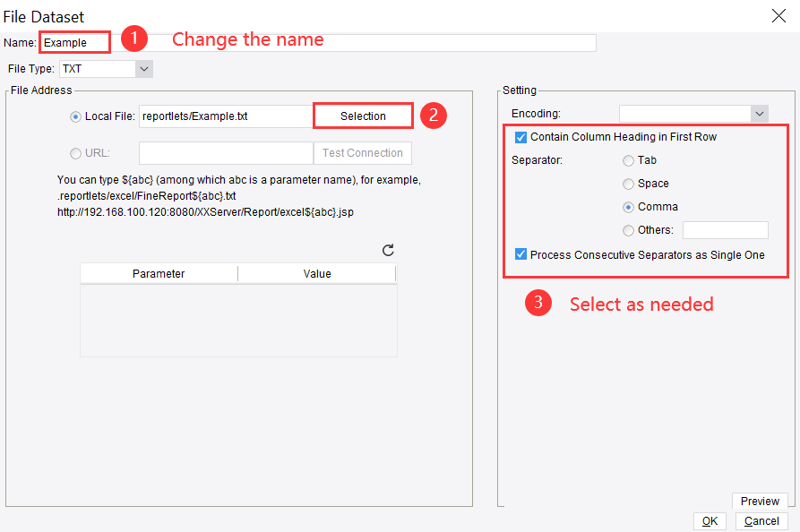Switch to the URL source option
Screen dimensions: 800x532
[x=75, y=152]
